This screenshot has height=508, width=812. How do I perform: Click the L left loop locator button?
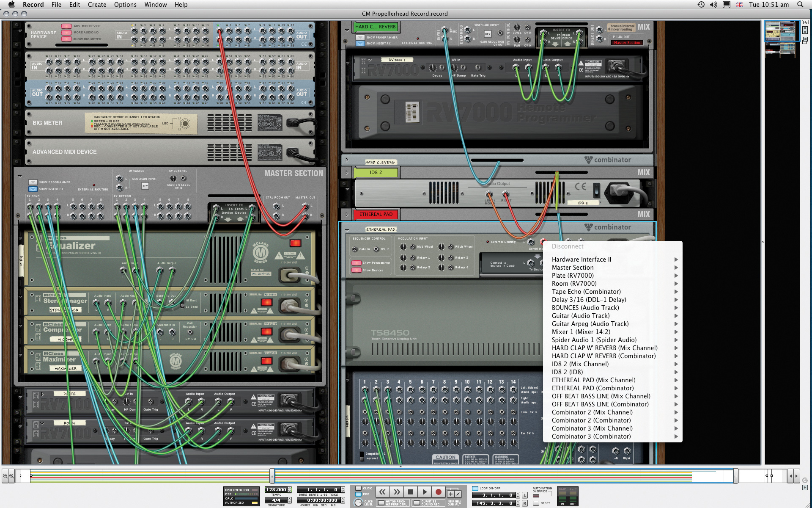click(x=525, y=495)
